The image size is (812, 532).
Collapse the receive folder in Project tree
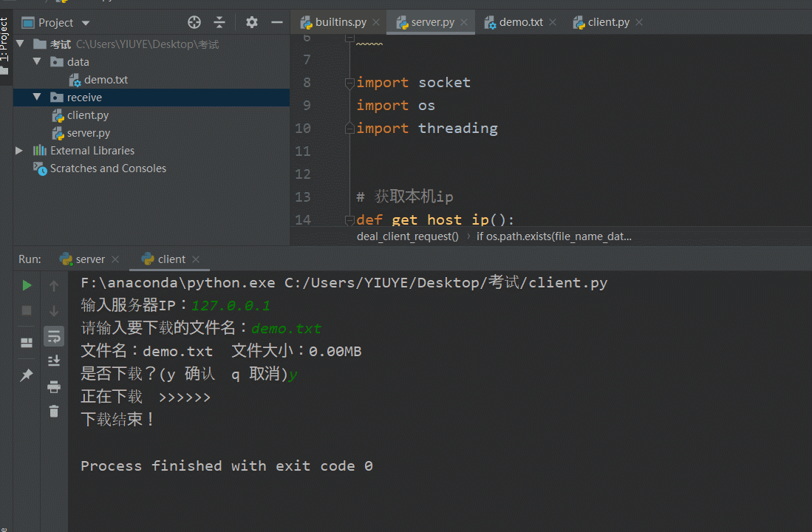[x=36, y=97]
